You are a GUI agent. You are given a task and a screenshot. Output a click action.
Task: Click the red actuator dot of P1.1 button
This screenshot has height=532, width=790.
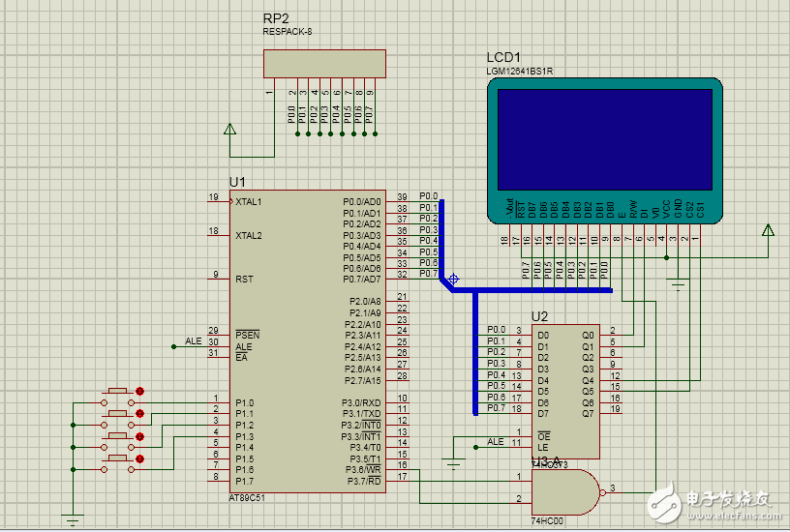click(x=139, y=414)
